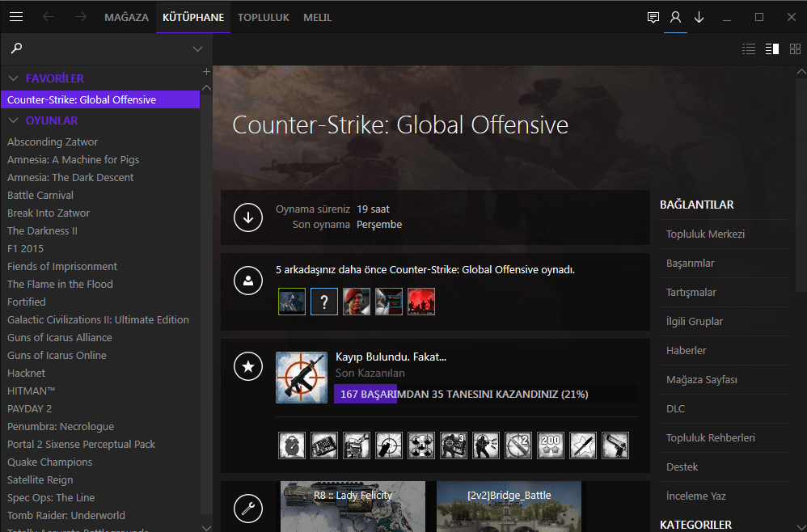Collapse the OYUNLAR section
Screen dimensions: 807x532
[14, 120]
